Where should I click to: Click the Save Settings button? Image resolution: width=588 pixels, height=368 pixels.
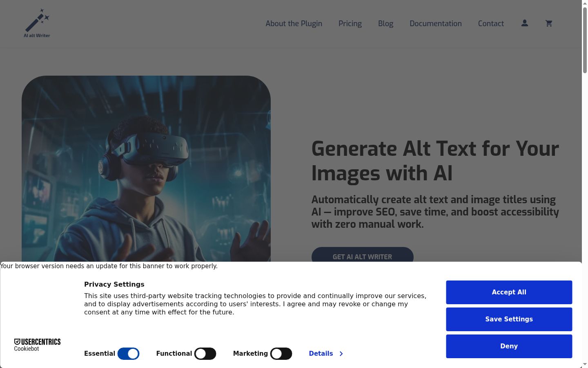click(x=509, y=319)
